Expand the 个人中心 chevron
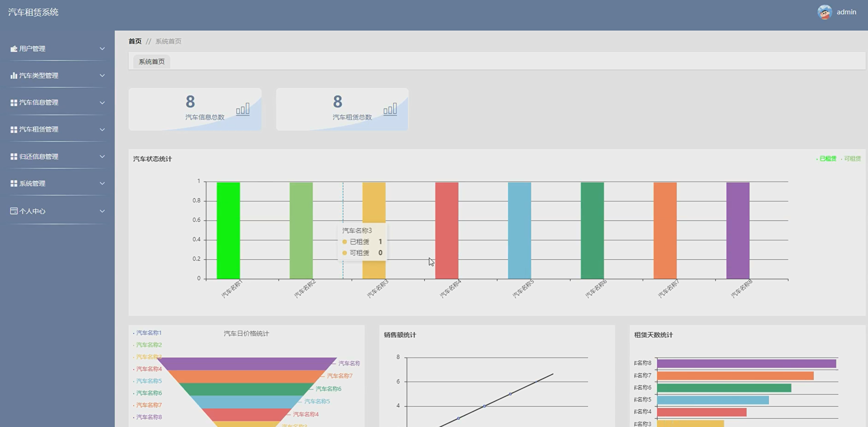Viewport: 868px width, 427px height. pyautogui.click(x=102, y=211)
